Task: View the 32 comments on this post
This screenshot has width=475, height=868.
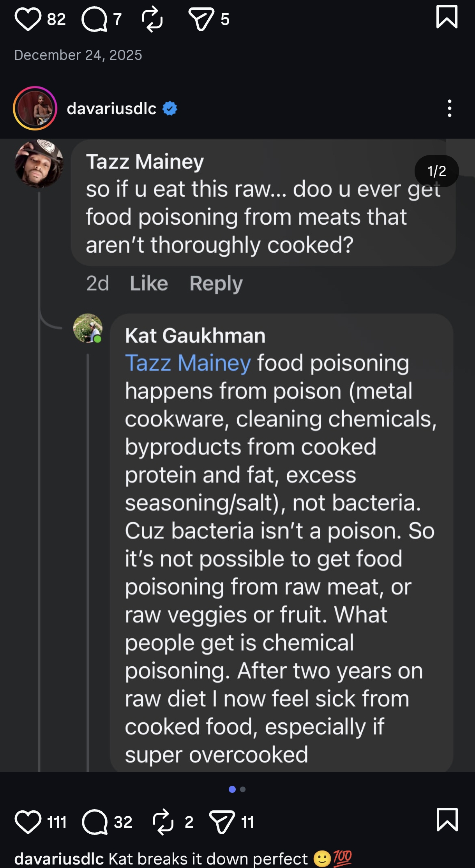Action: tap(95, 822)
